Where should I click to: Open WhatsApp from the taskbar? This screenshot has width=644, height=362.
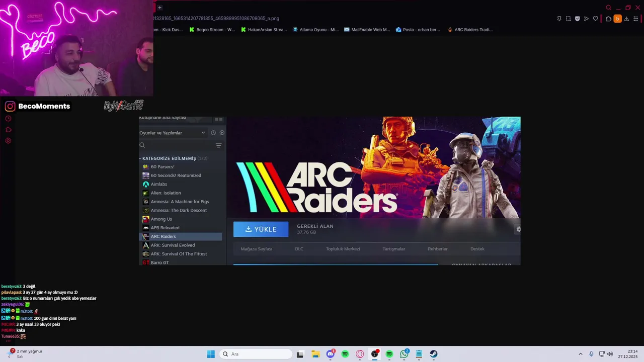405,354
